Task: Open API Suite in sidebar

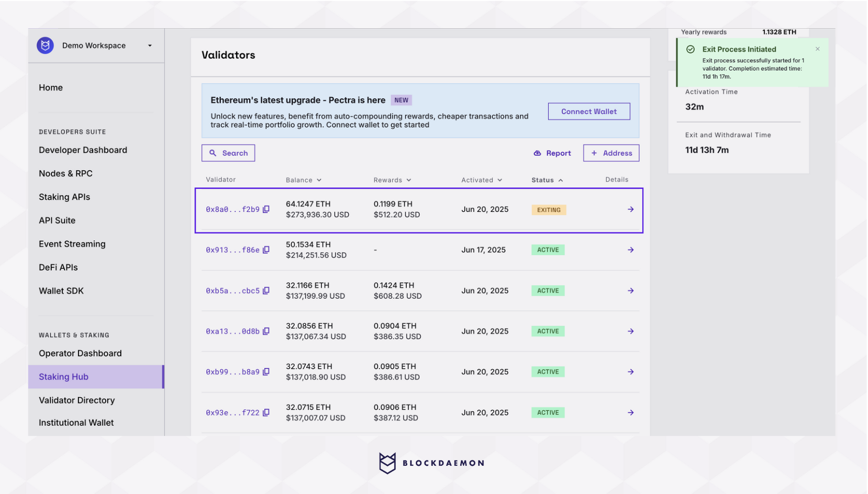Action: [x=57, y=220]
